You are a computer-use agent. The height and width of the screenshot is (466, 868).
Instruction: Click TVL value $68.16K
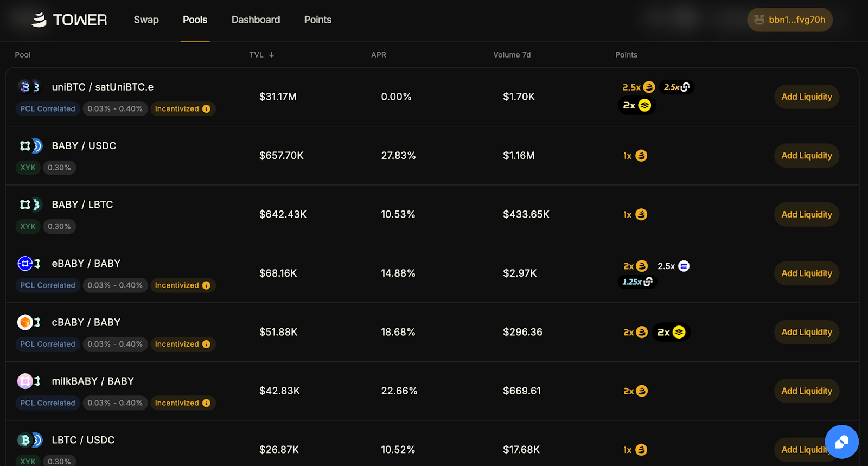[278, 273]
